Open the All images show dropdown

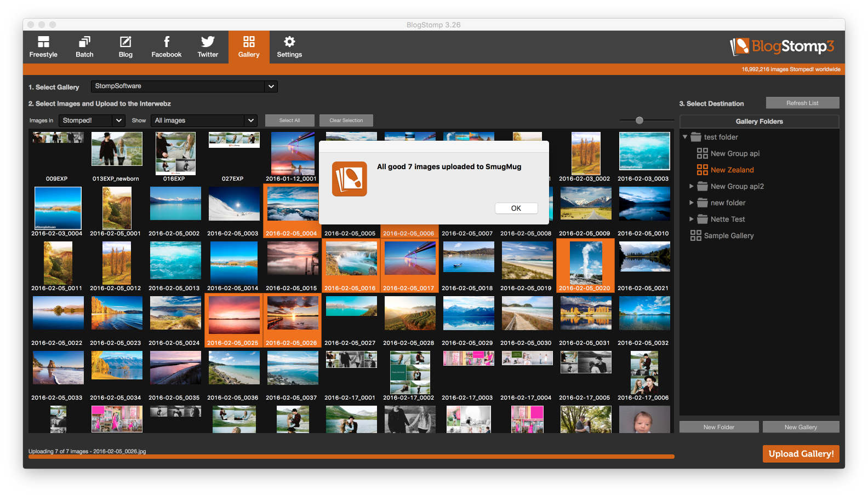pyautogui.click(x=204, y=120)
